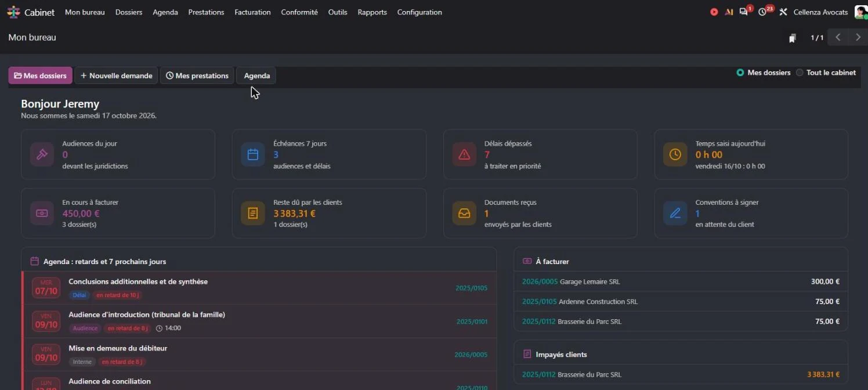Open the Rapports menu

tap(372, 12)
